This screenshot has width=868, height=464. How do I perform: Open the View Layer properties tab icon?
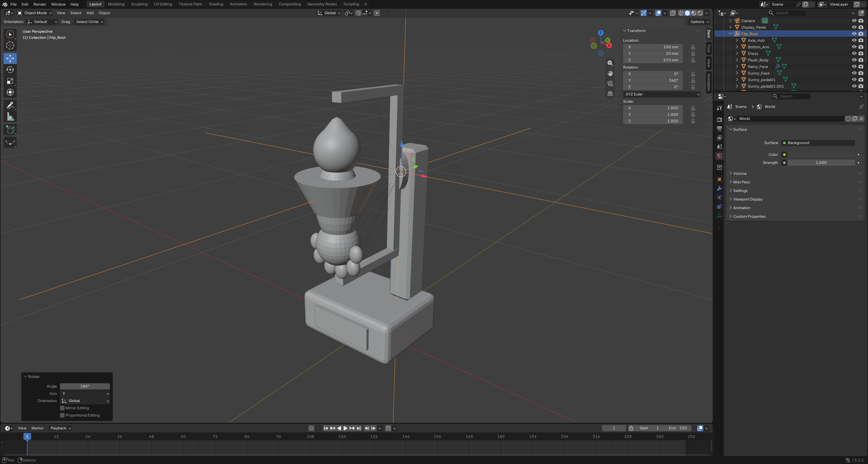pos(719,138)
